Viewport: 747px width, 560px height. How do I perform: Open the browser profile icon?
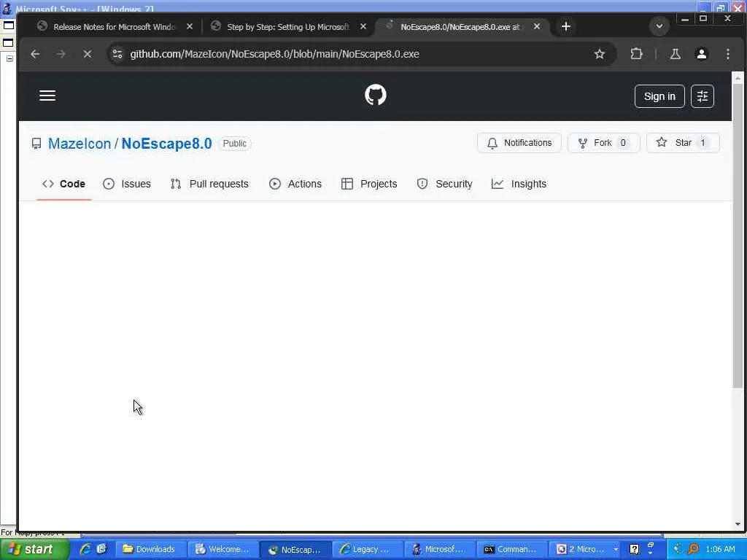(x=701, y=54)
